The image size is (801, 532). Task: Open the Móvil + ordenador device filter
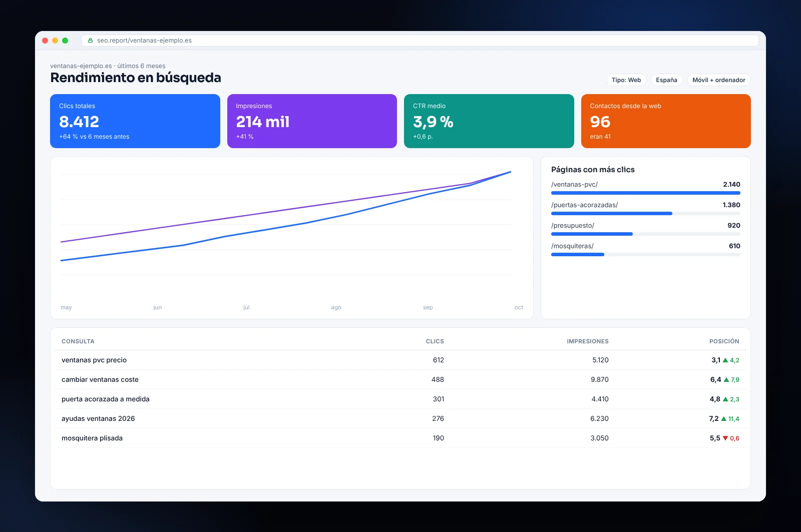[718, 80]
